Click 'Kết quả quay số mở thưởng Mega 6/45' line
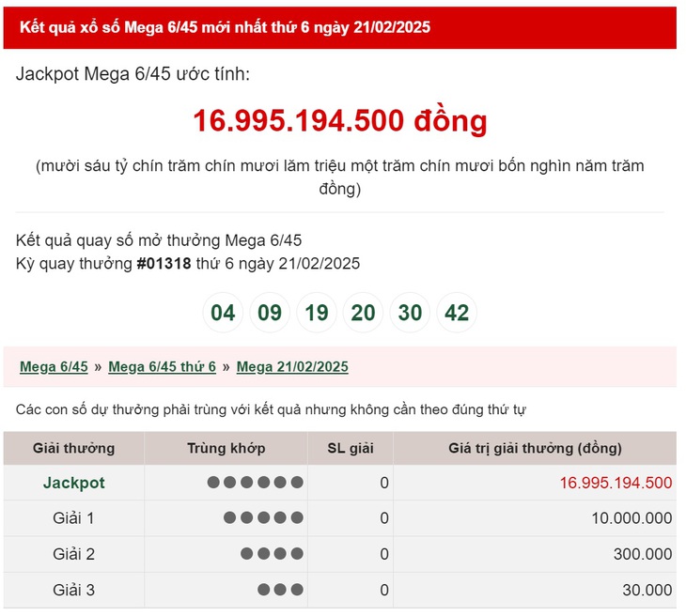The height and width of the screenshot is (616, 686). (159, 240)
